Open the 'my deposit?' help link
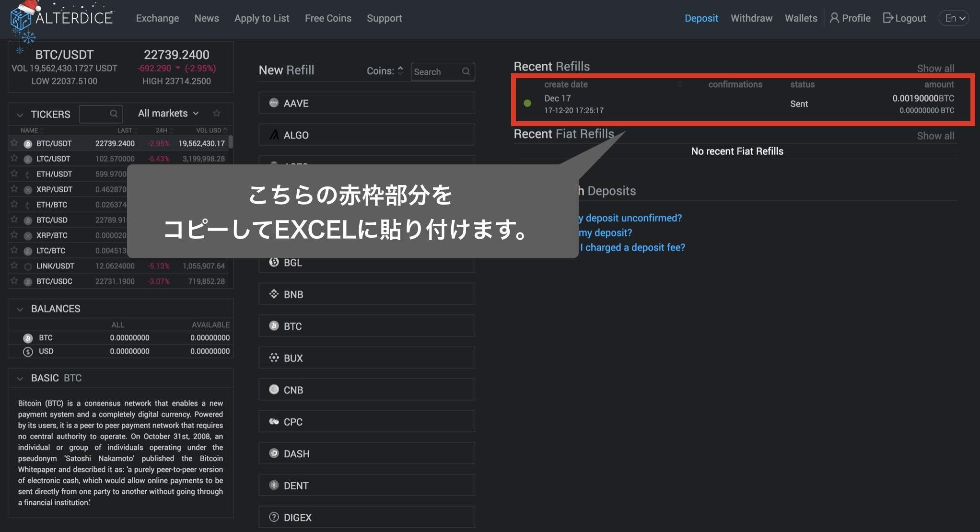The image size is (980, 532). pyautogui.click(x=605, y=233)
